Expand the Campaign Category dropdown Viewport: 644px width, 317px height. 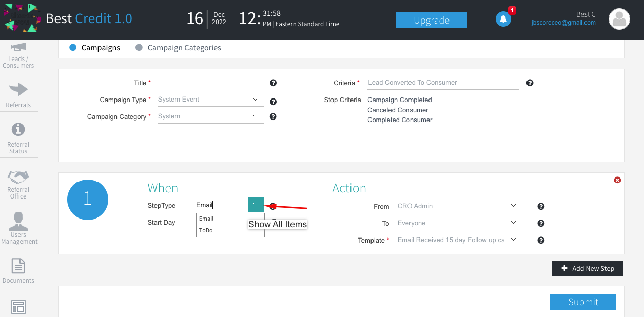(x=256, y=116)
